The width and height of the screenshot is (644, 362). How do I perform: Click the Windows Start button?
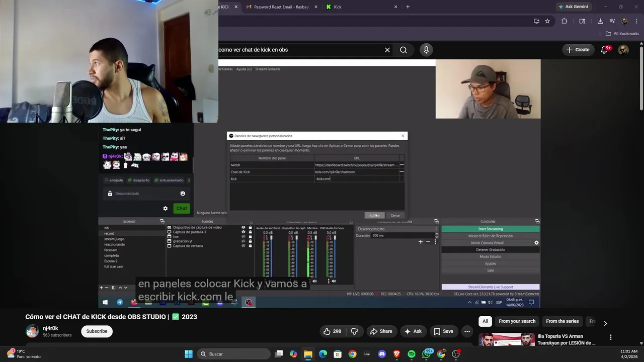189,354
